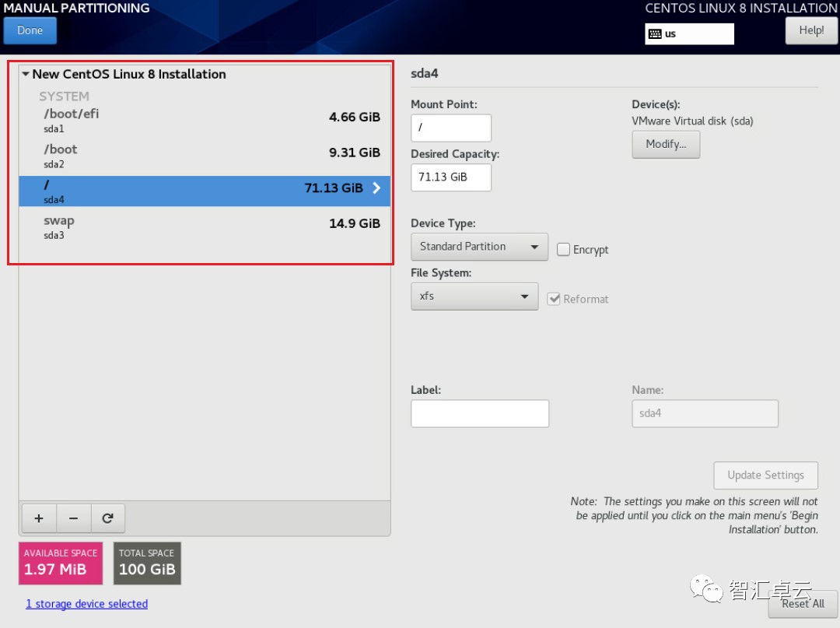Click the VMware Virtual disk (sda) text
Viewport: 840px width, 628px height.
(x=692, y=121)
